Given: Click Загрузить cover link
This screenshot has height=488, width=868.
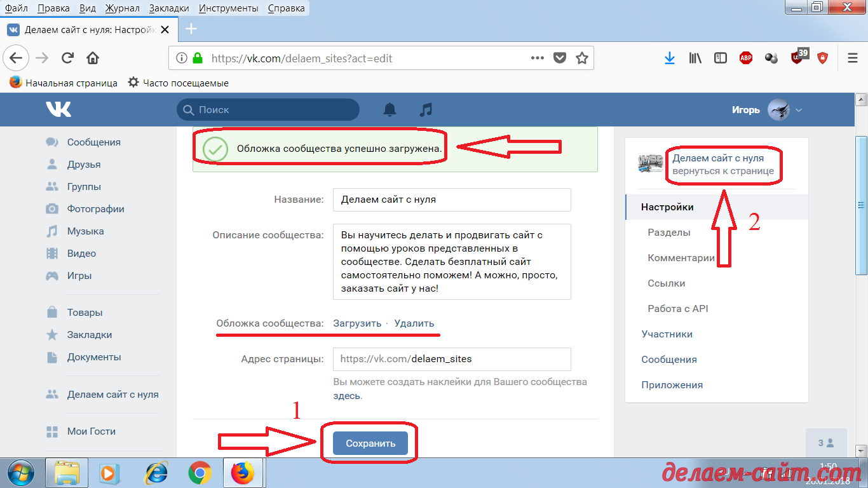Looking at the screenshot, I should pyautogui.click(x=357, y=323).
